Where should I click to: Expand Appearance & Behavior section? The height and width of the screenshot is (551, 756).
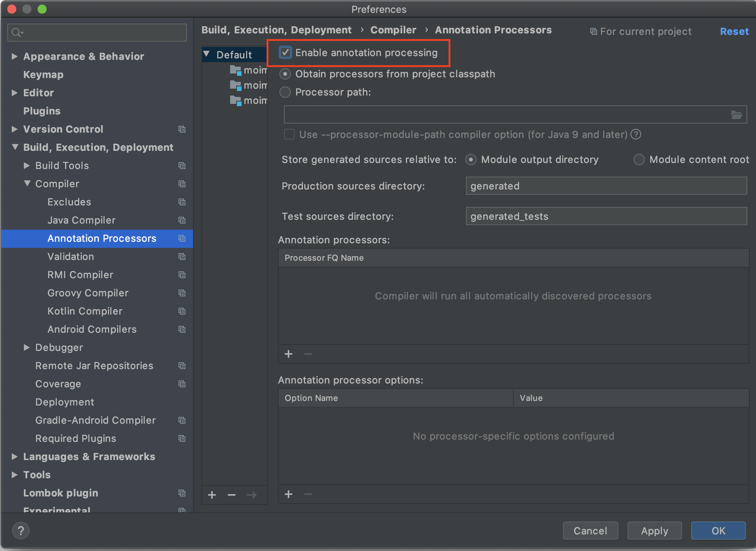(14, 56)
